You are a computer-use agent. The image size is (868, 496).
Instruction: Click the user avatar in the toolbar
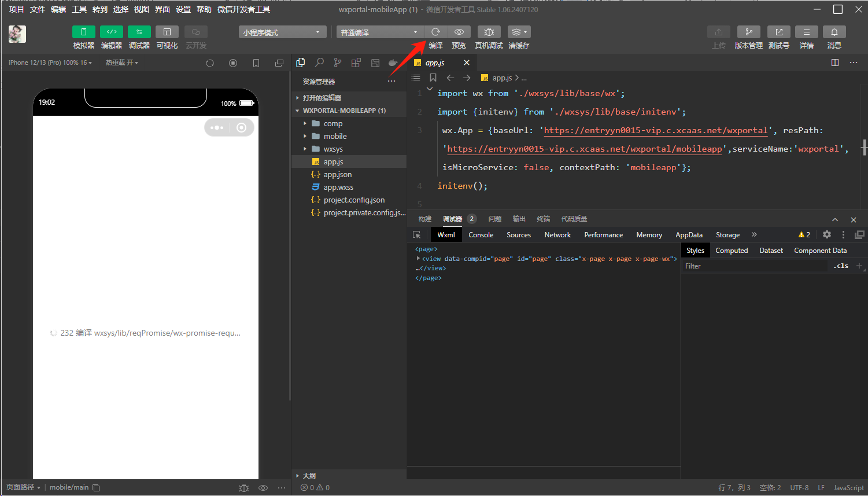click(x=17, y=34)
